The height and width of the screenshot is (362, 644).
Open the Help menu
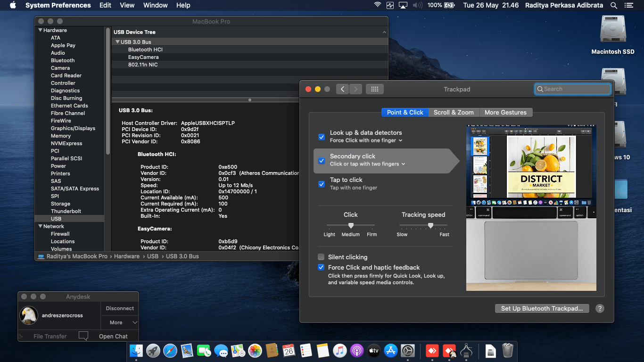click(183, 5)
